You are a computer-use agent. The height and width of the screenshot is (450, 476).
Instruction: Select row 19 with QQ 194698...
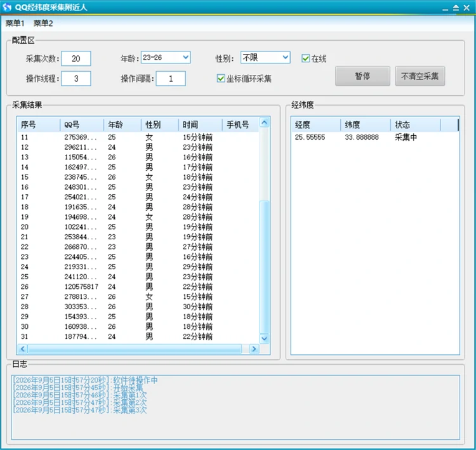tap(138, 217)
